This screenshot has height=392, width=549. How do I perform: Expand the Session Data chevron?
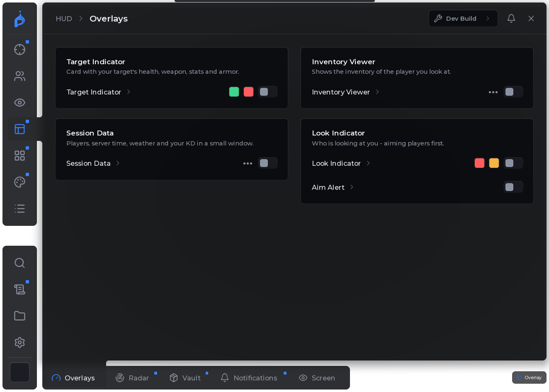(x=118, y=163)
